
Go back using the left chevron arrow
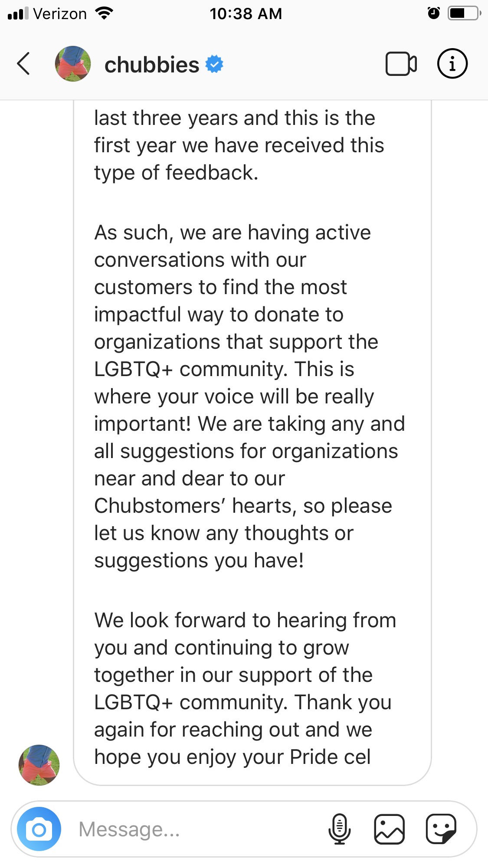[x=23, y=64]
